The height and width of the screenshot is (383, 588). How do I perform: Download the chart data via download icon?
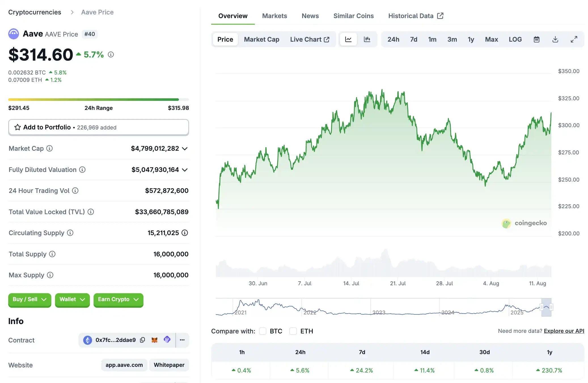click(x=555, y=39)
